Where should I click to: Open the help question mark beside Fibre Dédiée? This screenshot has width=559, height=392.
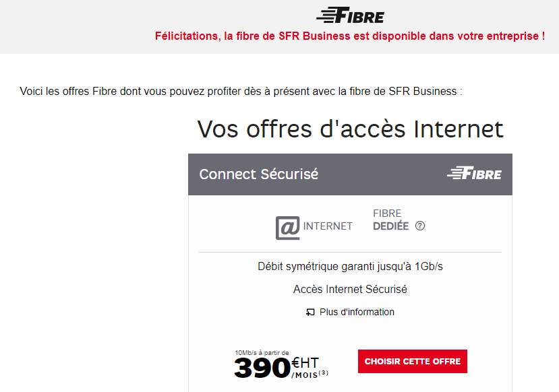[x=420, y=226]
